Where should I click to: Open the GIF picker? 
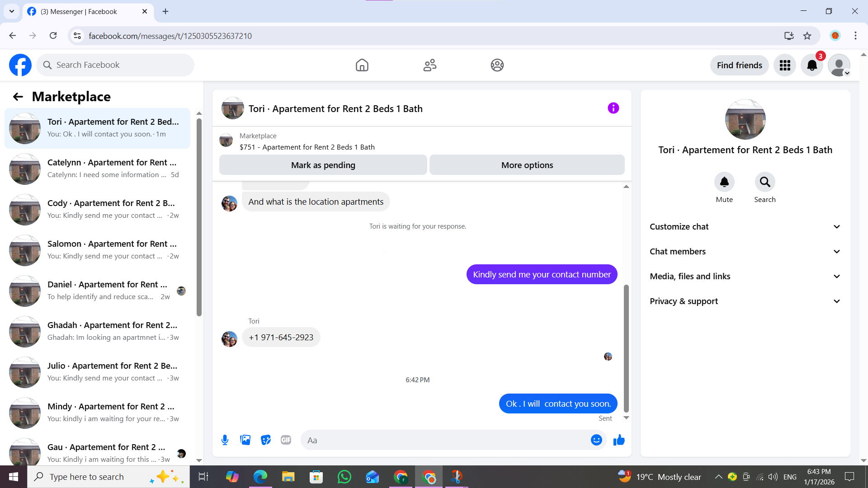pos(286,440)
